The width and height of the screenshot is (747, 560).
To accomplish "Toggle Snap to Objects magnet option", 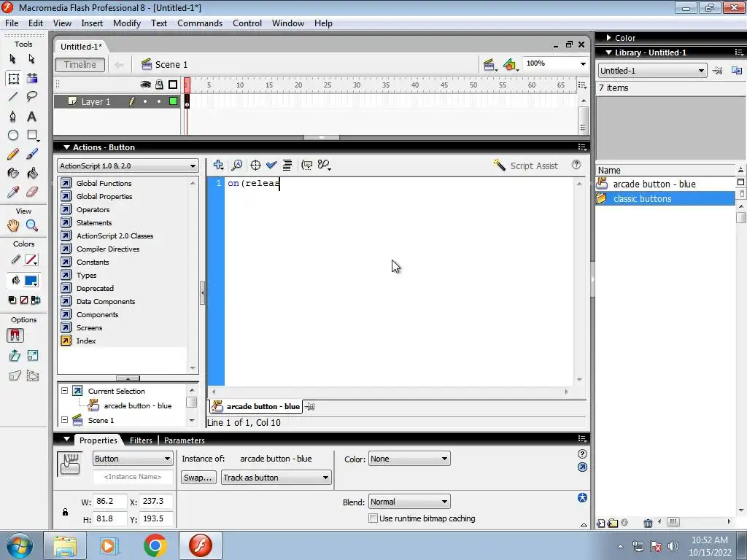I will [15, 335].
